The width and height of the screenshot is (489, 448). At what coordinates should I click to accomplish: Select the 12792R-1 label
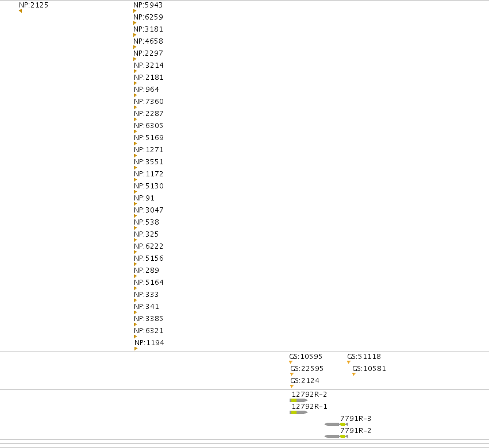309,407
